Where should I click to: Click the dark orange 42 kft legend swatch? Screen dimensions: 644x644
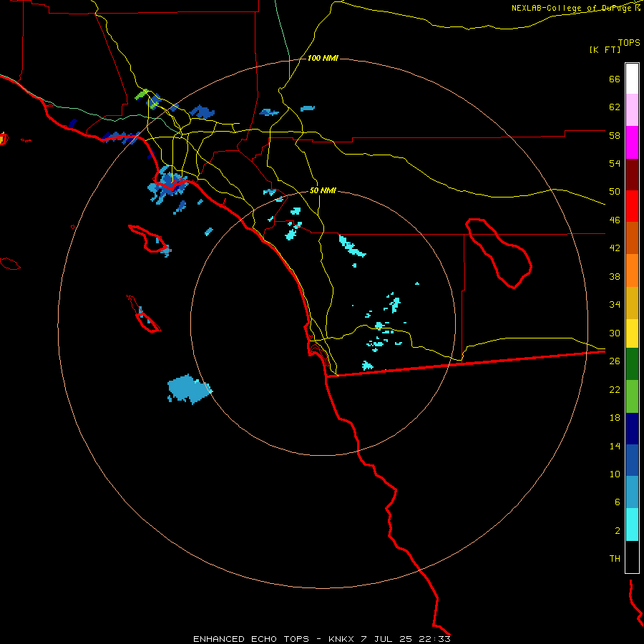(x=632, y=238)
